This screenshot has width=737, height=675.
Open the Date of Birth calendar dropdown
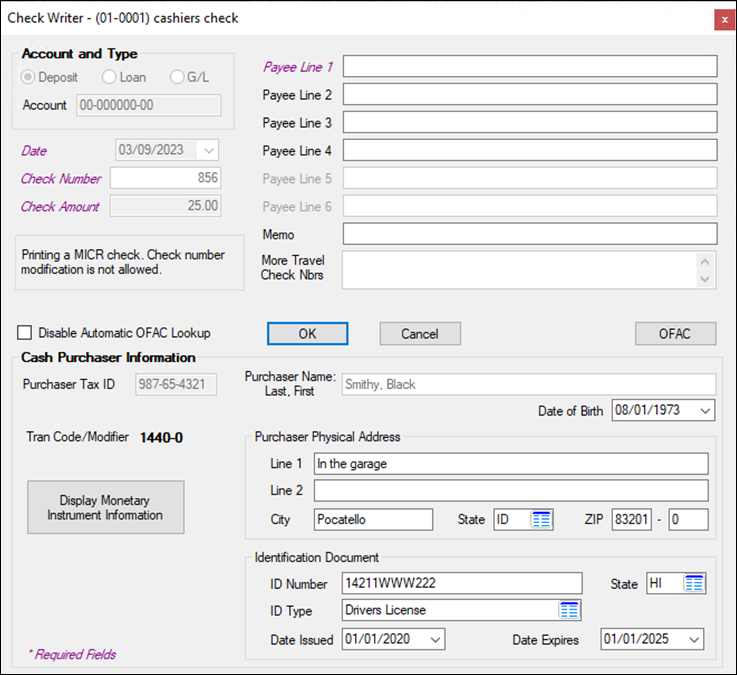(705, 410)
